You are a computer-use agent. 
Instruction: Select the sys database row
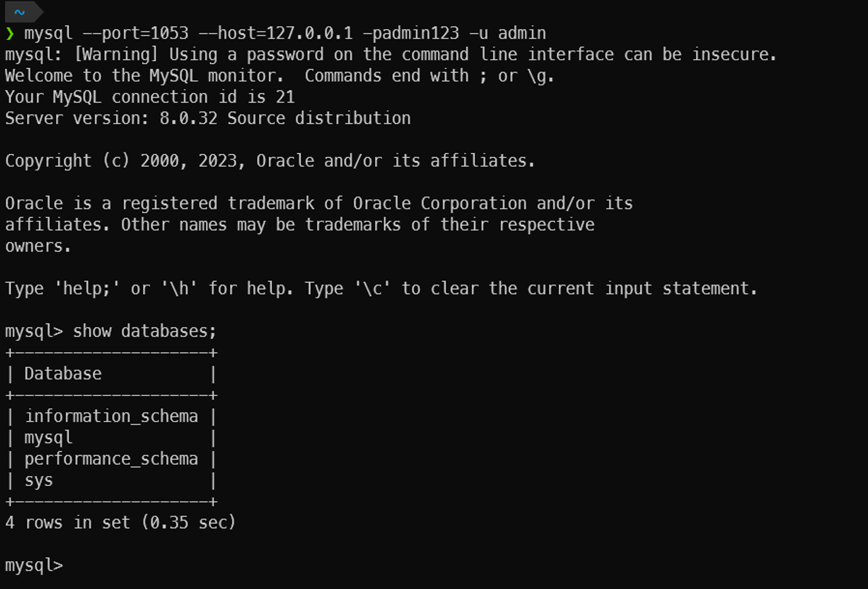tap(39, 480)
